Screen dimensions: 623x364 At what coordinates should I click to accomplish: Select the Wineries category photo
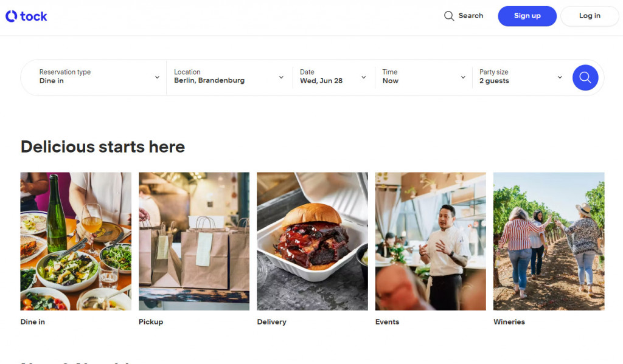(548, 241)
